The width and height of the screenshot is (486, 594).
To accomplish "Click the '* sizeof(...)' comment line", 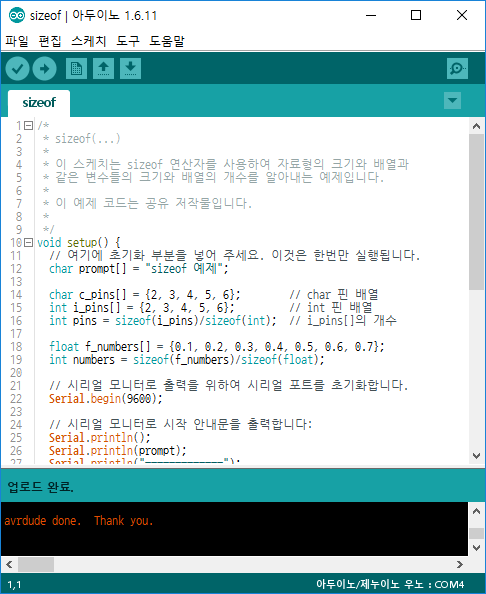I will pyautogui.click(x=82, y=139).
